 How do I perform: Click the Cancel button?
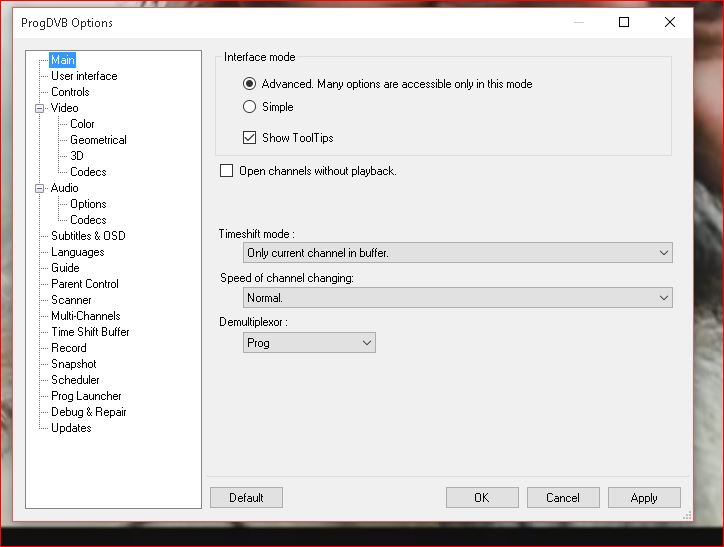coord(563,498)
